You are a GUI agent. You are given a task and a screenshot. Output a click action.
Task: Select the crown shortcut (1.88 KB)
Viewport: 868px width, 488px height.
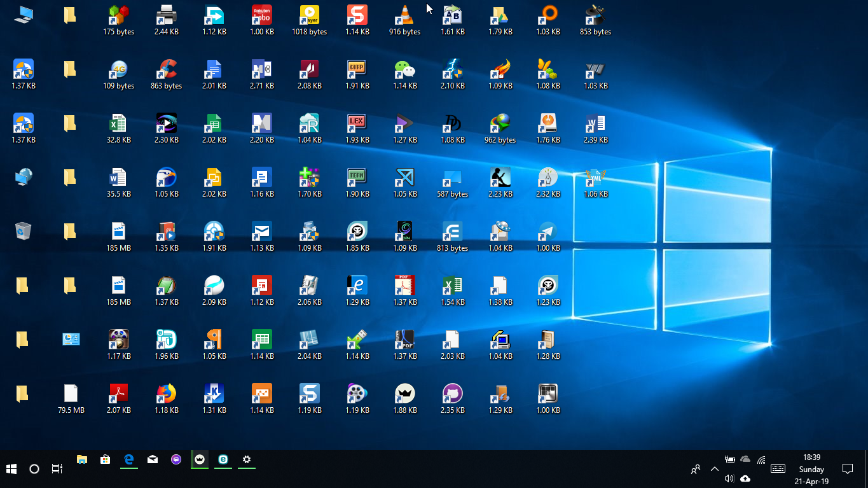pyautogui.click(x=404, y=393)
